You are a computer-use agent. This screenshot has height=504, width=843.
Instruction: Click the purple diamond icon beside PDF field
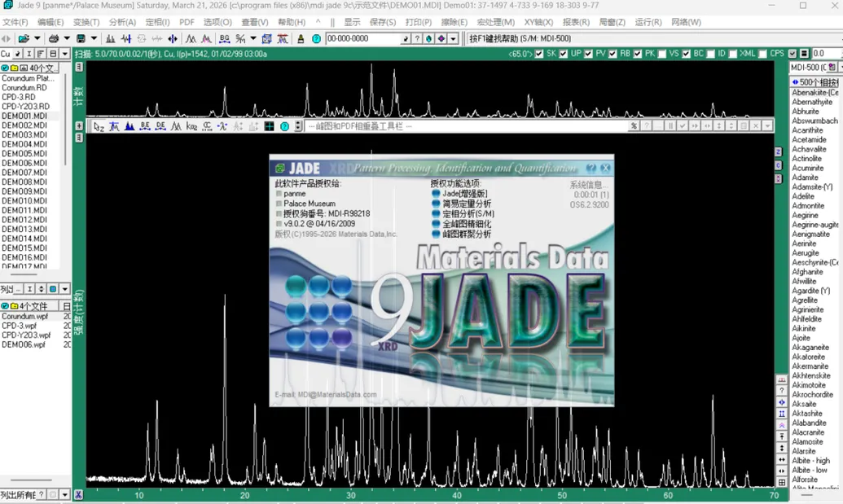point(441,39)
